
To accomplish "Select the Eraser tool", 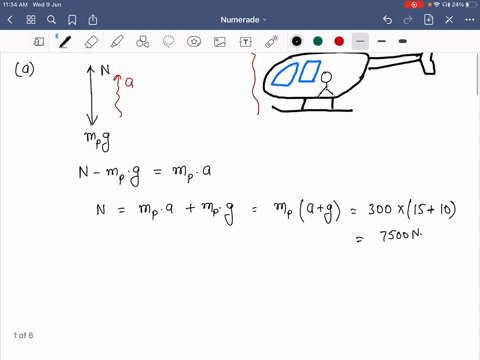I will tap(91, 42).
